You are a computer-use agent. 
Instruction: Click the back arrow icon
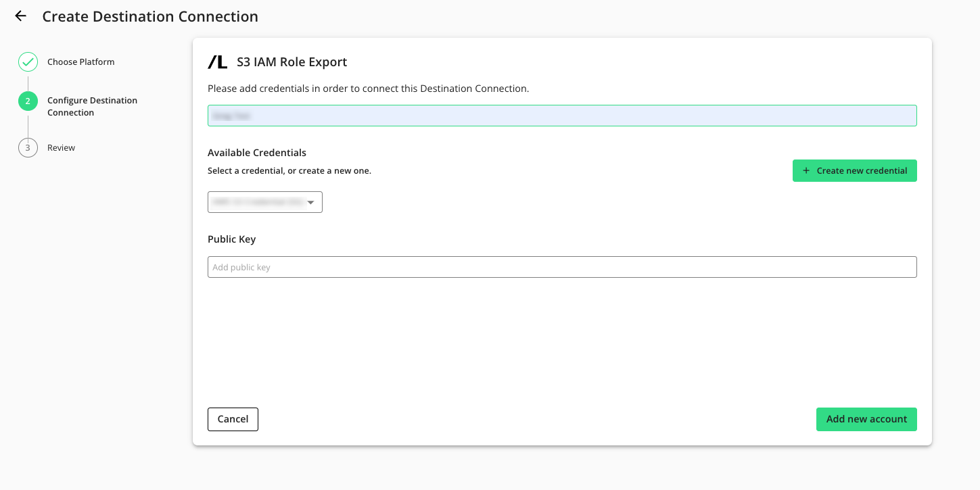coord(21,16)
